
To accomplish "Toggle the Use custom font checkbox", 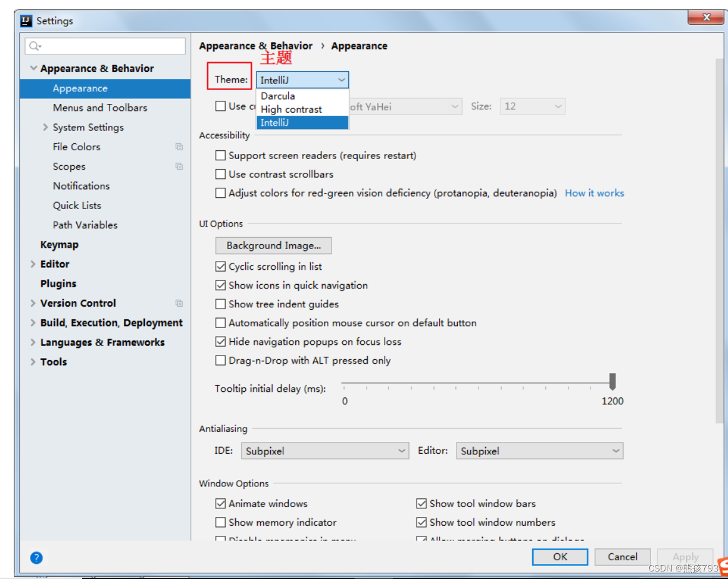I will coord(221,106).
